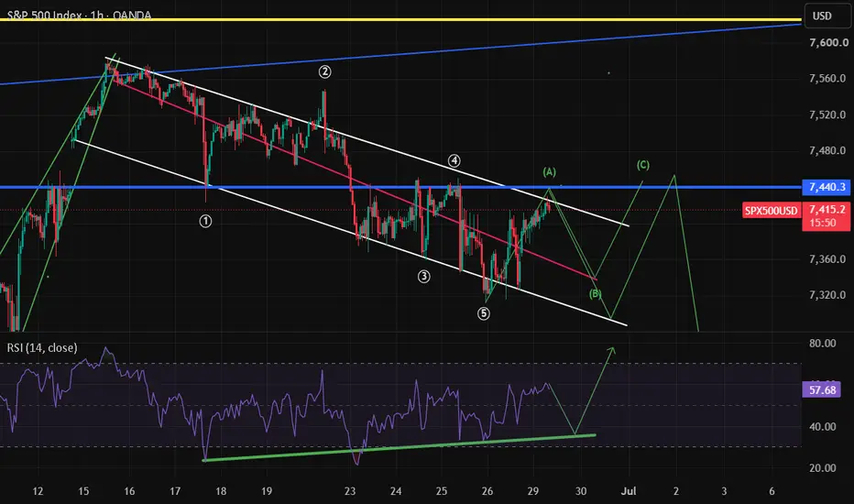Click the 57.68 RSI value label

822,390
